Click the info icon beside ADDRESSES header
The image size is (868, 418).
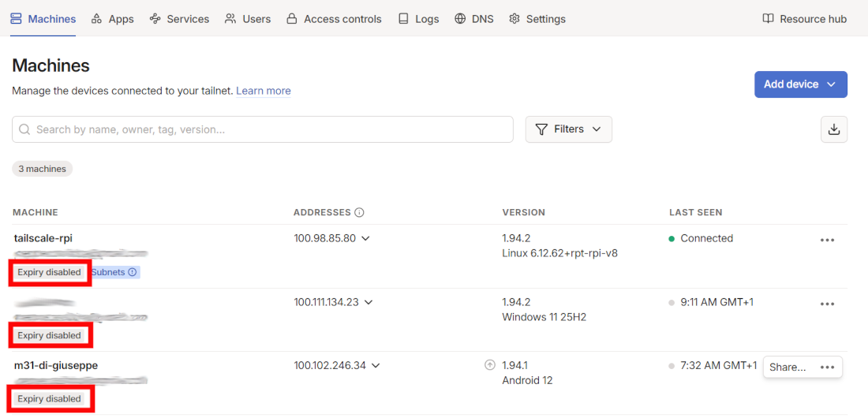(x=359, y=212)
